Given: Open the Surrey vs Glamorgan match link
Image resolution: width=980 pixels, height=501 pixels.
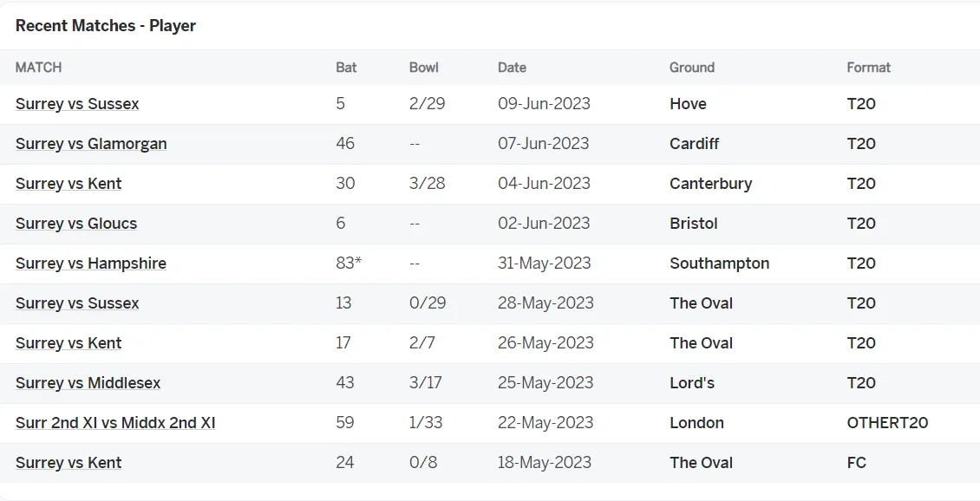Looking at the screenshot, I should click(90, 144).
